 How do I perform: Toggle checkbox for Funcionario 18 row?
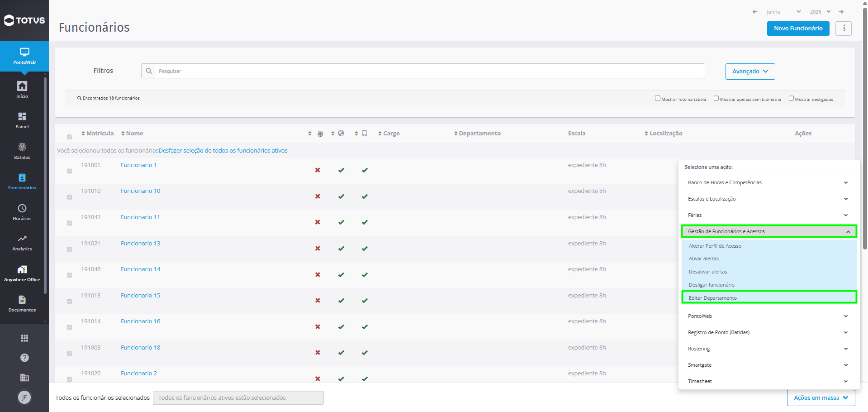pos(69,353)
